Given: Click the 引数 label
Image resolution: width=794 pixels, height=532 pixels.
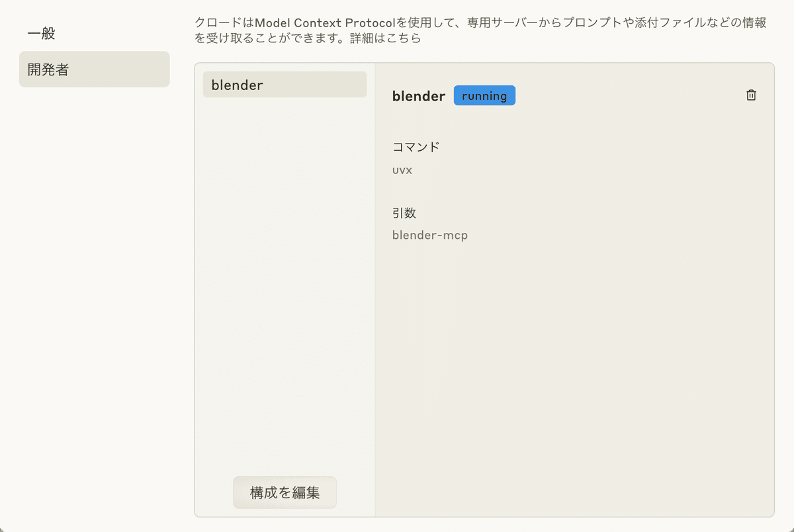Looking at the screenshot, I should pyautogui.click(x=406, y=213).
